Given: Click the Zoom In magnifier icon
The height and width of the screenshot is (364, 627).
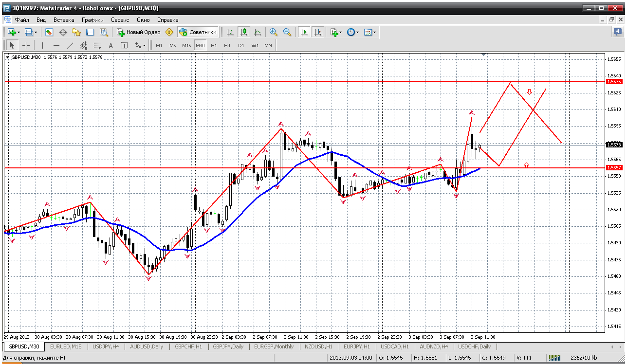Looking at the screenshot, I should tap(274, 32).
